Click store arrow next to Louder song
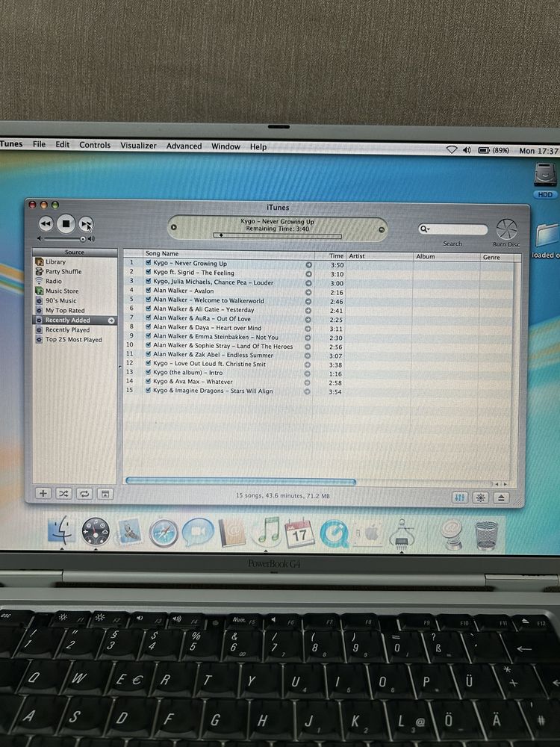The width and height of the screenshot is (560, 747). point(308,283)
